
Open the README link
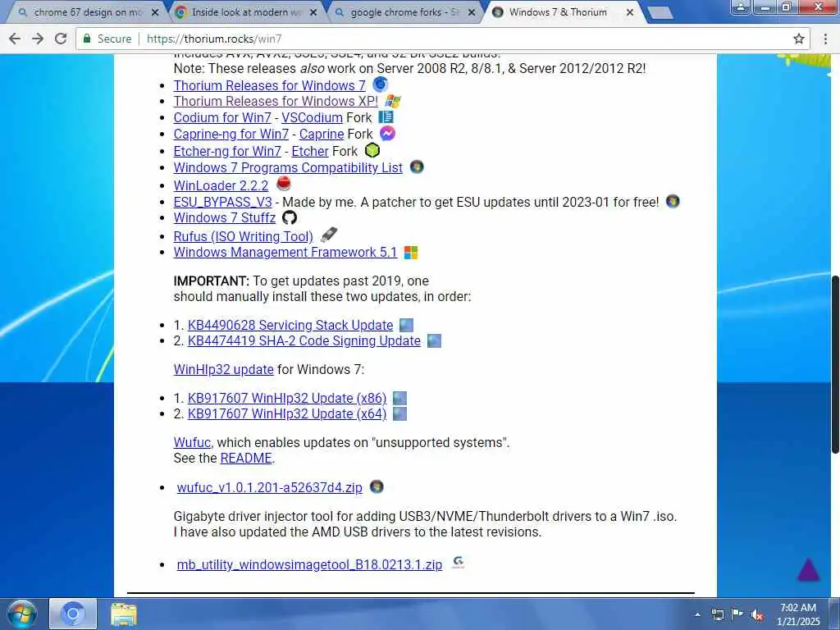(x=246, y=458)
